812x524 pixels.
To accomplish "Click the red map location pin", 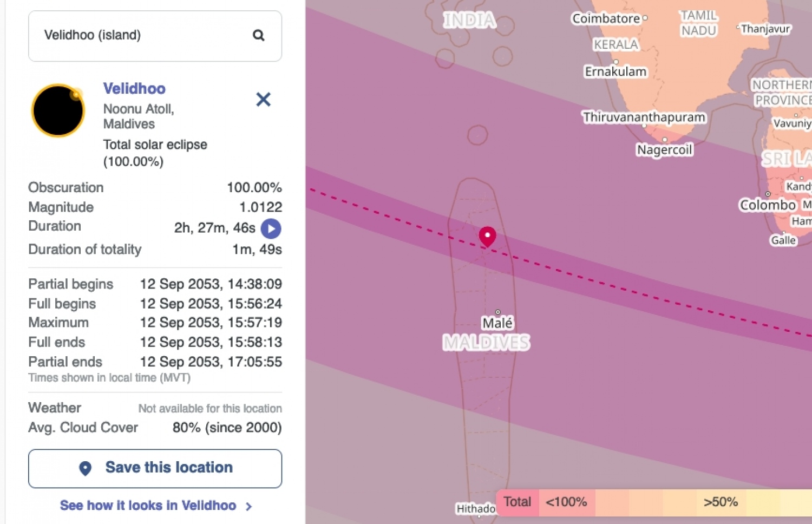I will (x=487, y=236).
